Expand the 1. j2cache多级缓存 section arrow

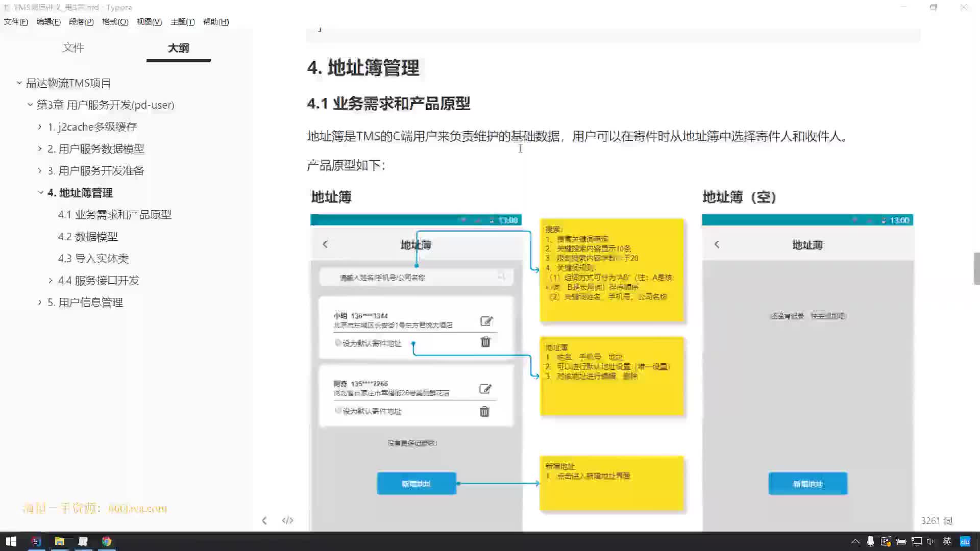40,127
